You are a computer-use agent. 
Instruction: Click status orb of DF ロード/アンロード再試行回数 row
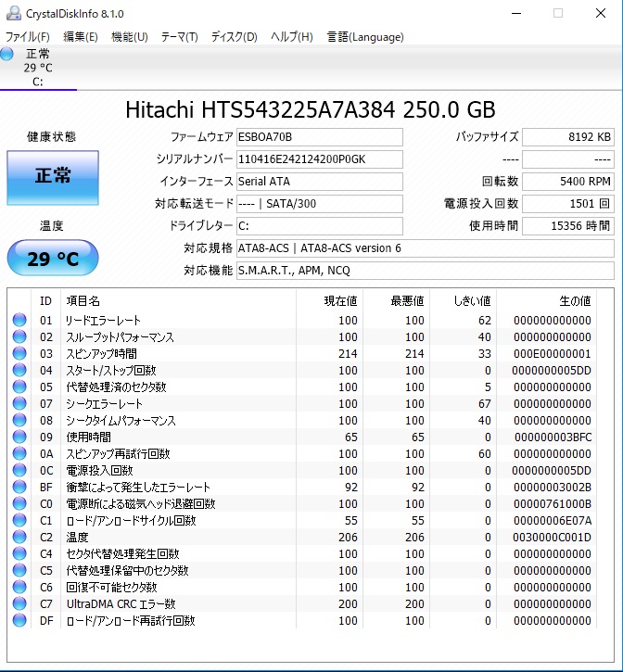19,621
